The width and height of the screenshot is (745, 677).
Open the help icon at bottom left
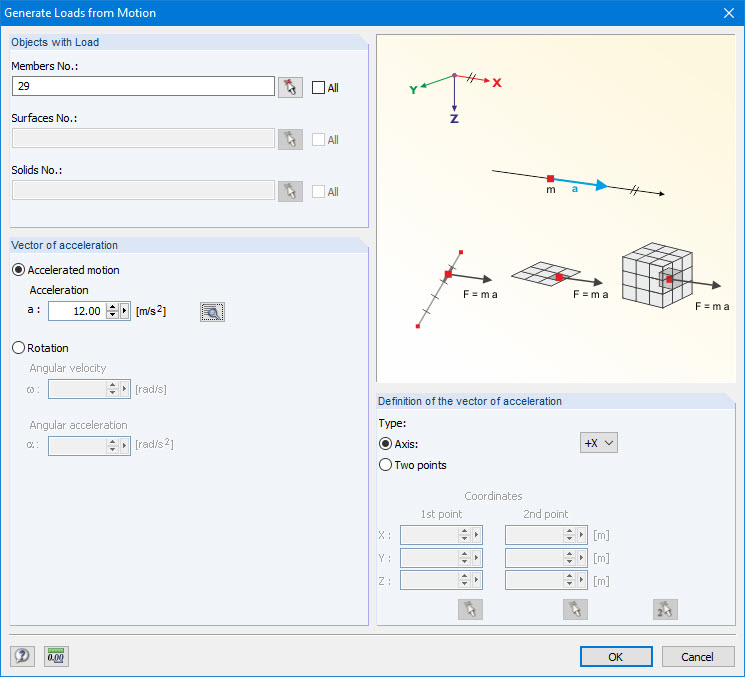pos(22,656)
